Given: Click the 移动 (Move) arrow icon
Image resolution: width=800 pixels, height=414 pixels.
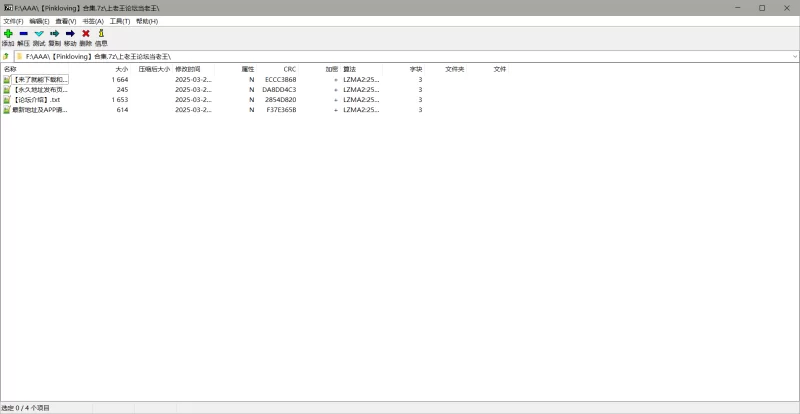Looking at the screenshot, I should click(x=70, y=34).
